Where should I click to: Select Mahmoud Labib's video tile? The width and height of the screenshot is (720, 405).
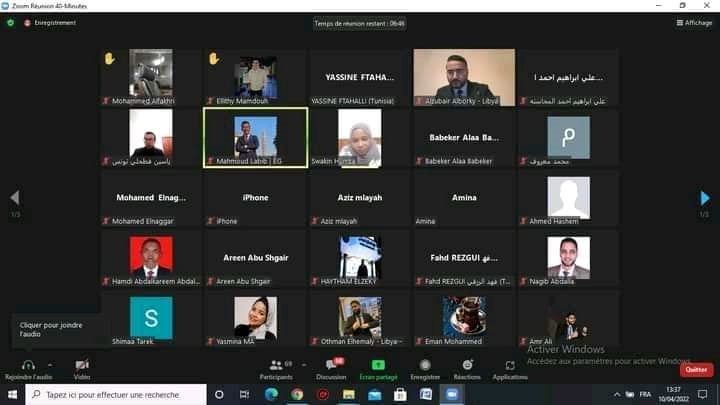[x=255, y=138]
